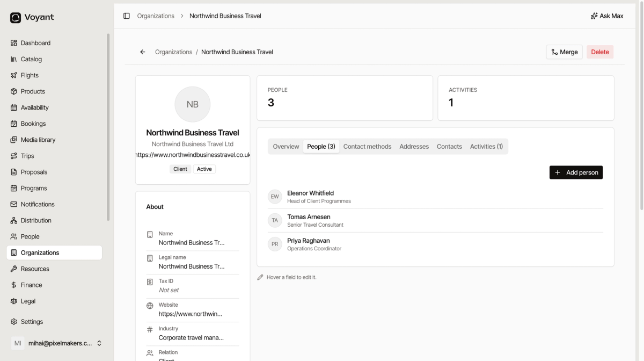The height and width of the screenshot is (361, 644).
Task: Click the Add person button
Action: pyautogui.click(x=576, y=172)
